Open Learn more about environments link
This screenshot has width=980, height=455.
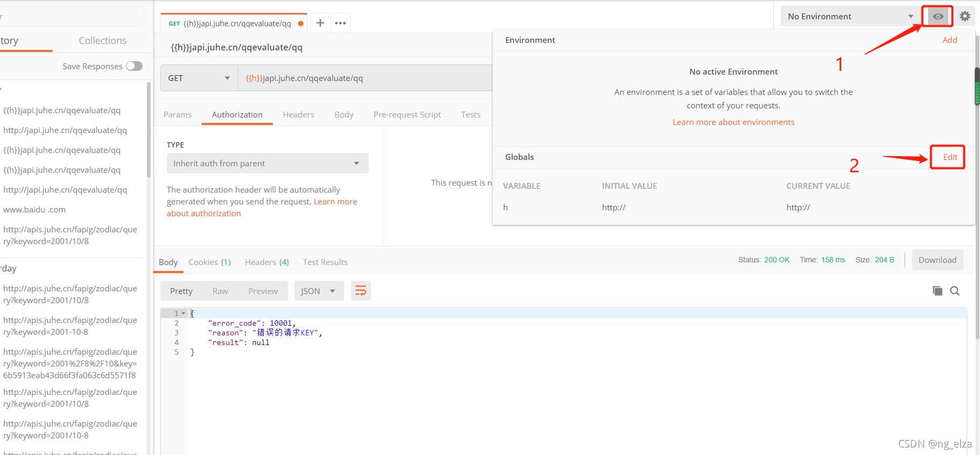[x=733, y=122]
